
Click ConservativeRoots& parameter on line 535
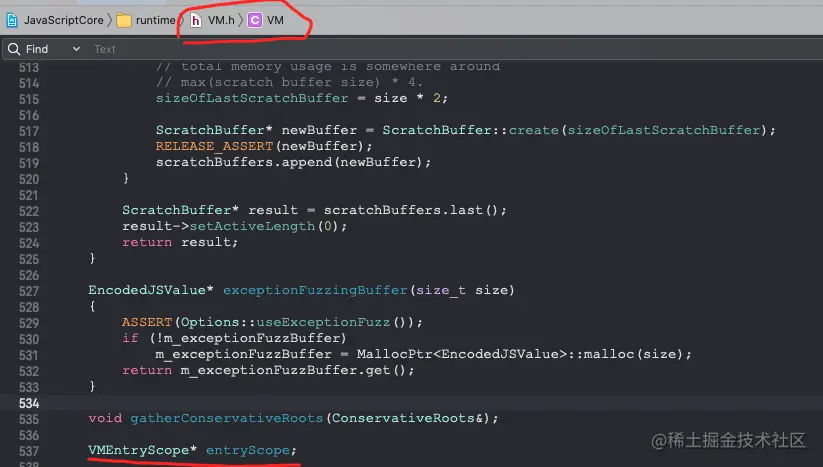click(x=407, y=418)
